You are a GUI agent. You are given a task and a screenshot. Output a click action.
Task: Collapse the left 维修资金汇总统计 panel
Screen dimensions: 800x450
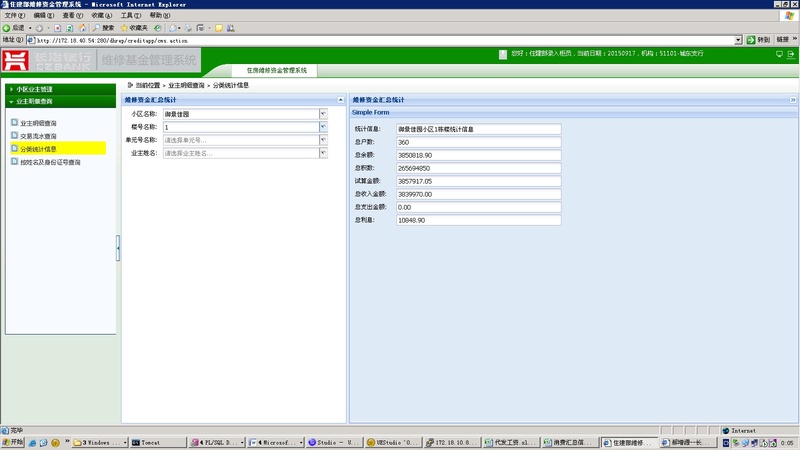[340, 99]
